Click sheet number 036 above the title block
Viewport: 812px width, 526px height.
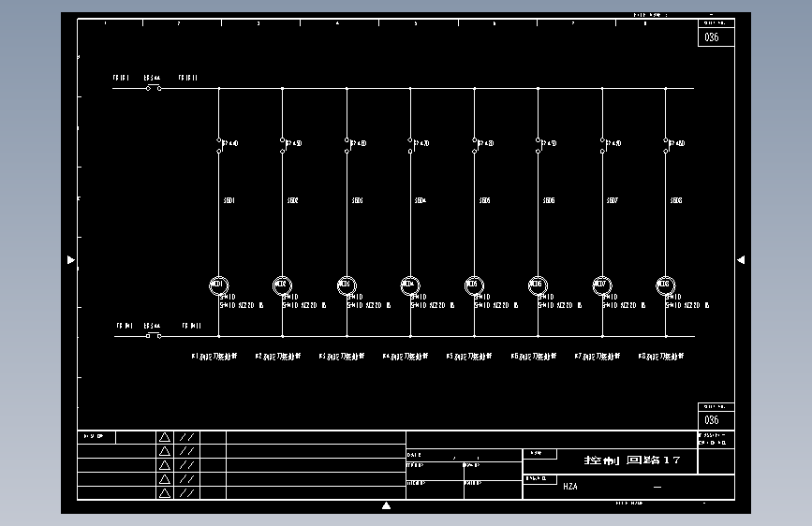click(712, 420)
